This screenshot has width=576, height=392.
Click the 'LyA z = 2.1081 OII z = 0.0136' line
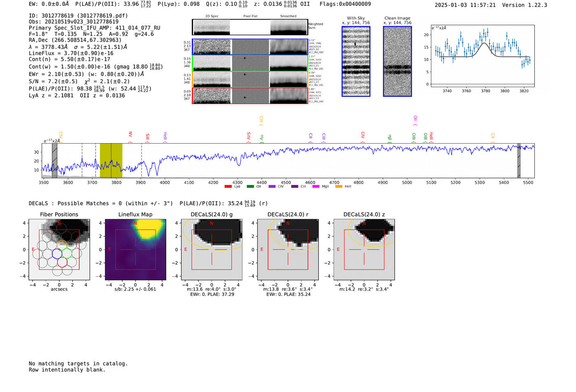click(x=77, y=95)
